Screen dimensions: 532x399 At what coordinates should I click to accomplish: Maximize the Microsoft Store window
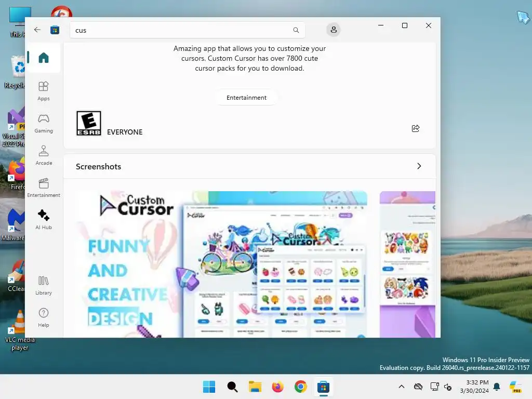point(404,25)
